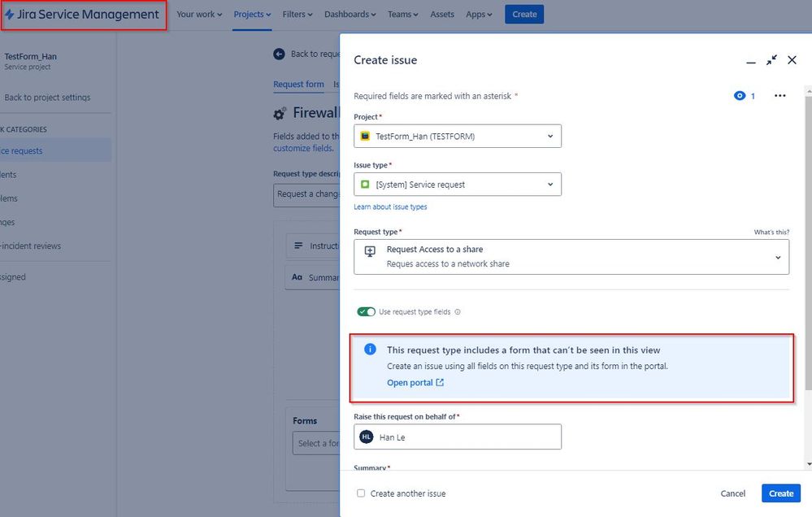Click Cancel in the Create issue dialog
This screenshot has width=812, height=517.
click(733, 493)
